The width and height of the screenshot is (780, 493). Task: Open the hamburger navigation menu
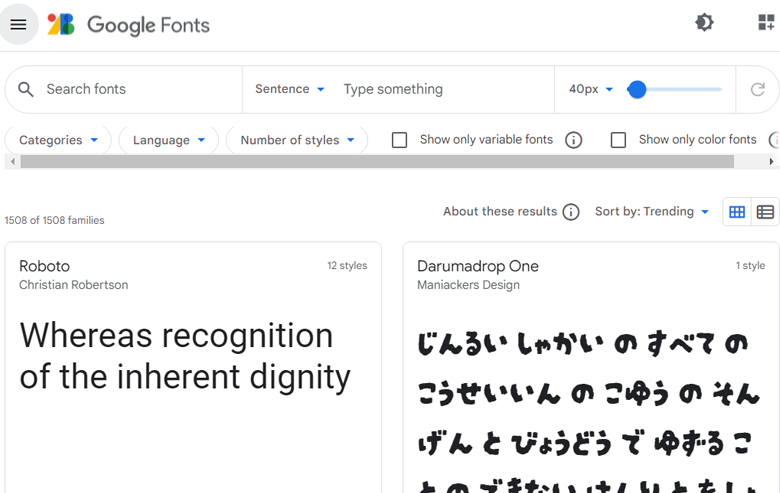18,24
